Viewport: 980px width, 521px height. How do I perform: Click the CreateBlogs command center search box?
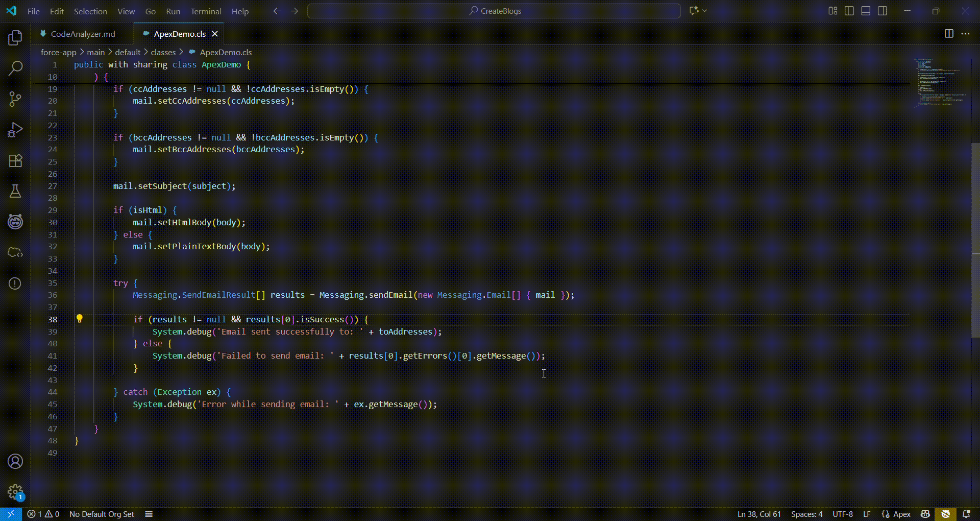coord(494,11)
